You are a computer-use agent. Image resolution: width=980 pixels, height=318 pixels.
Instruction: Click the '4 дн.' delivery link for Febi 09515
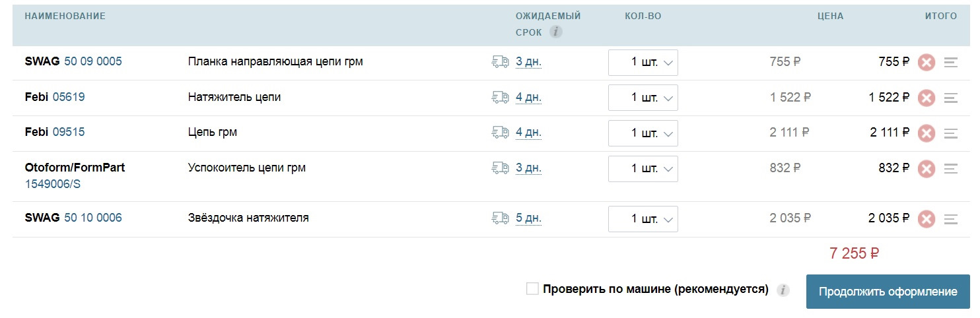coord(528,133)
